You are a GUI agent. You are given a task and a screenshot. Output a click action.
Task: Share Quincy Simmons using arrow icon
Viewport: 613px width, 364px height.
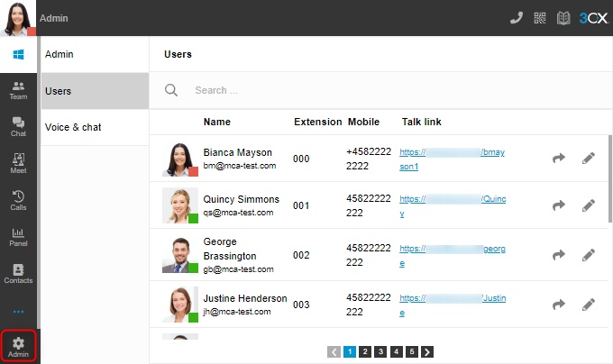click(559, 205)
